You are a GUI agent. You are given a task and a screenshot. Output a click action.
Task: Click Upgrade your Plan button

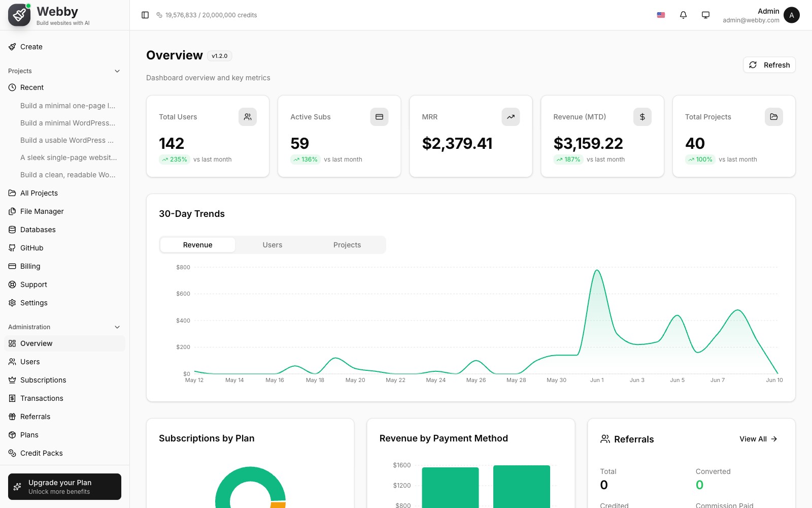[x=64, y=487]
